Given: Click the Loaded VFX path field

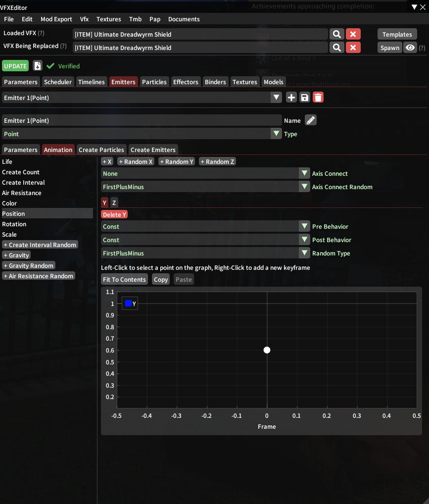Looking at the screenshot, I should [200, 34].
